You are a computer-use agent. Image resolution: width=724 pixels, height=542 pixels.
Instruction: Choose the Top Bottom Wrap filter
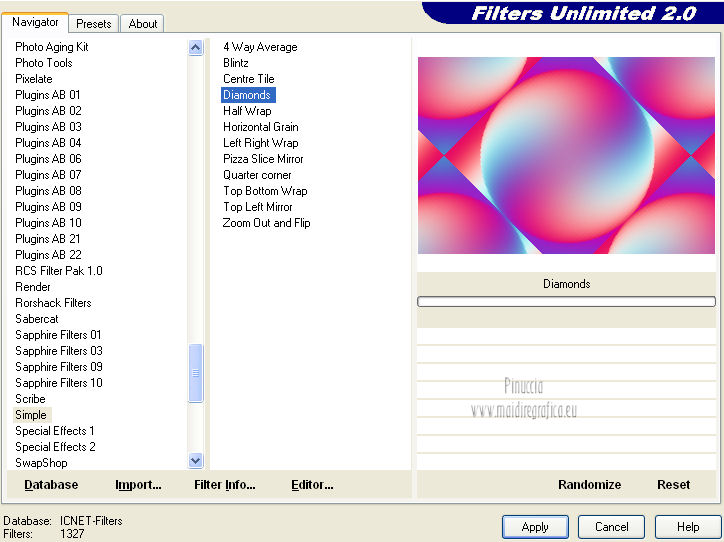pyautogui.click(x=265, y=191)
